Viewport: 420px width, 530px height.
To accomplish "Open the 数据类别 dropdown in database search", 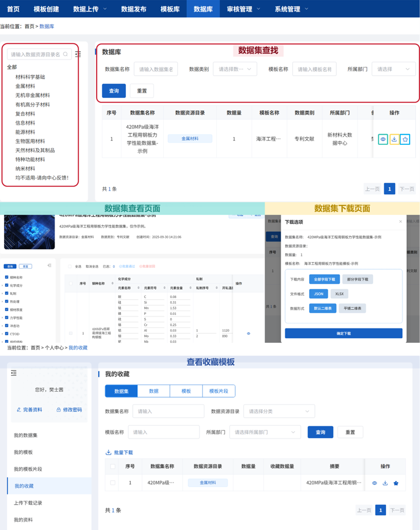I will 235,69.
